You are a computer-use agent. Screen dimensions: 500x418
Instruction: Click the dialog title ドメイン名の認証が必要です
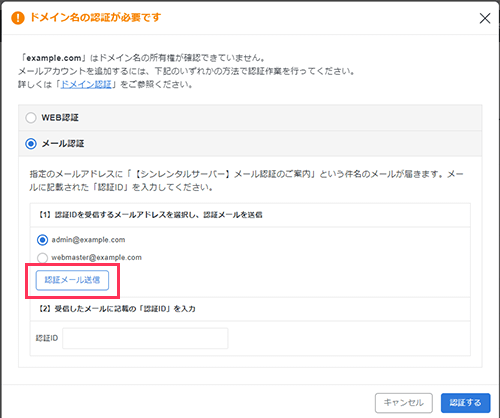click(x=96, y=17)
